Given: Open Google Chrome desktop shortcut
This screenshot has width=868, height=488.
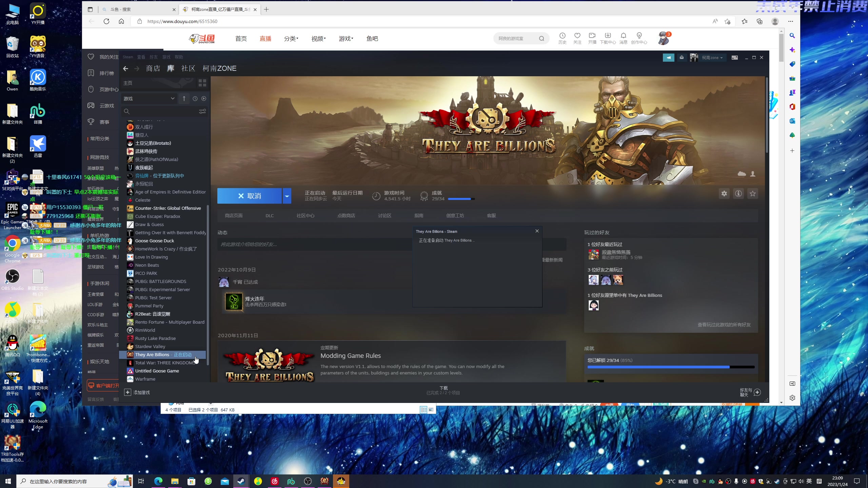Looking at the screenshot, I should [13, 249].
